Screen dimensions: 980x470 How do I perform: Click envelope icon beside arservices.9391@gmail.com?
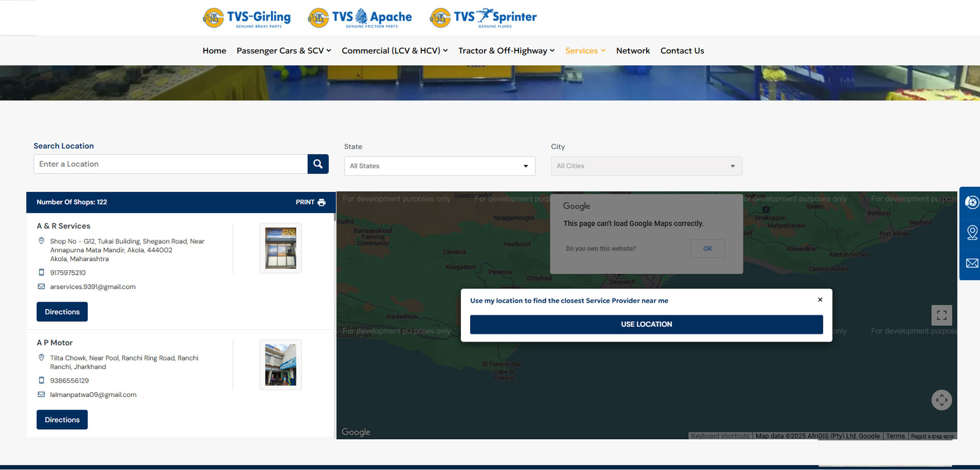(41, 286)
